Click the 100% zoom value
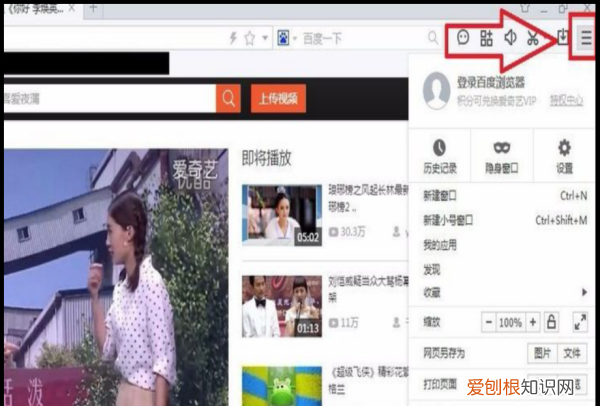The height and width of the screenshot is (406, 600). coord(510,322)
